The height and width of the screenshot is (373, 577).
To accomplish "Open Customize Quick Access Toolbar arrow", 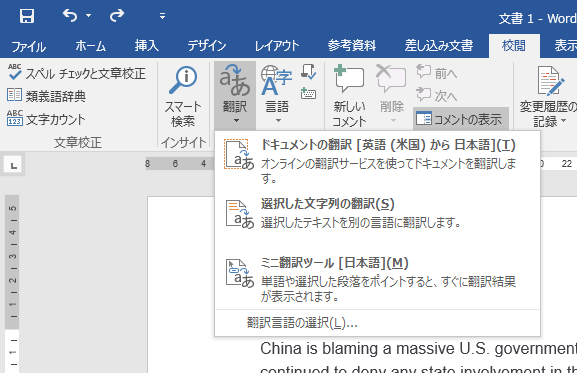I will [x=162, y=16].
